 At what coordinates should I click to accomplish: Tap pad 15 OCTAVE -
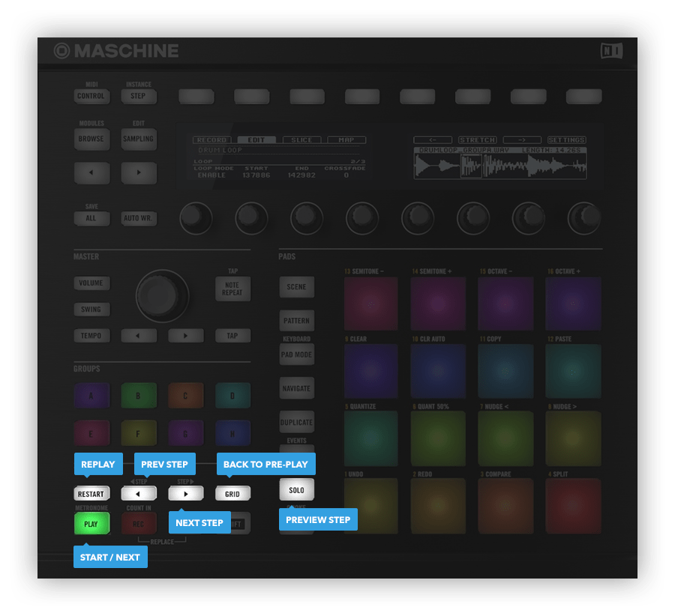pos(505,304)
